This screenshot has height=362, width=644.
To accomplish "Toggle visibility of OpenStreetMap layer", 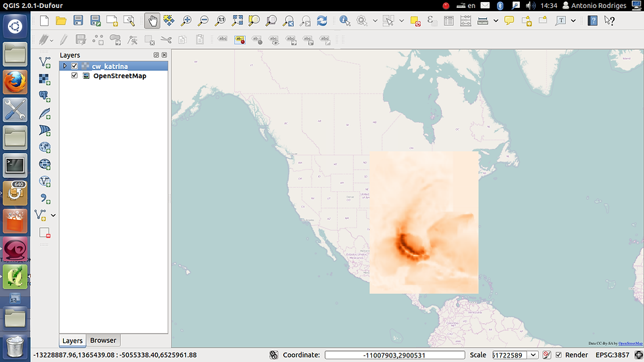I will click(74, 76).
